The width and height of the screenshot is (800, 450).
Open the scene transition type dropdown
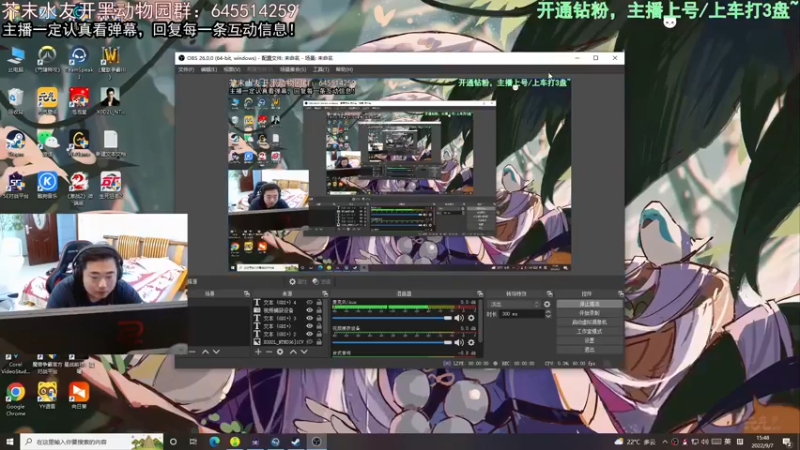tap(513, 304)
